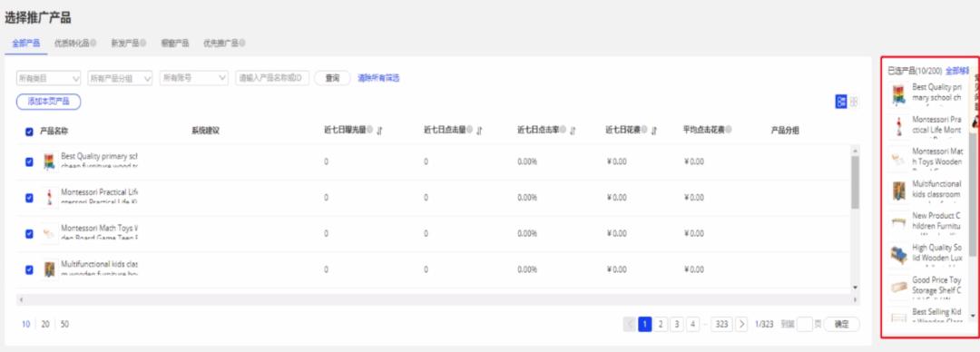Open the 优先推广品 tab
Image resolution: width=980 pixels, height=352 pixels.
tap(220, 44)
